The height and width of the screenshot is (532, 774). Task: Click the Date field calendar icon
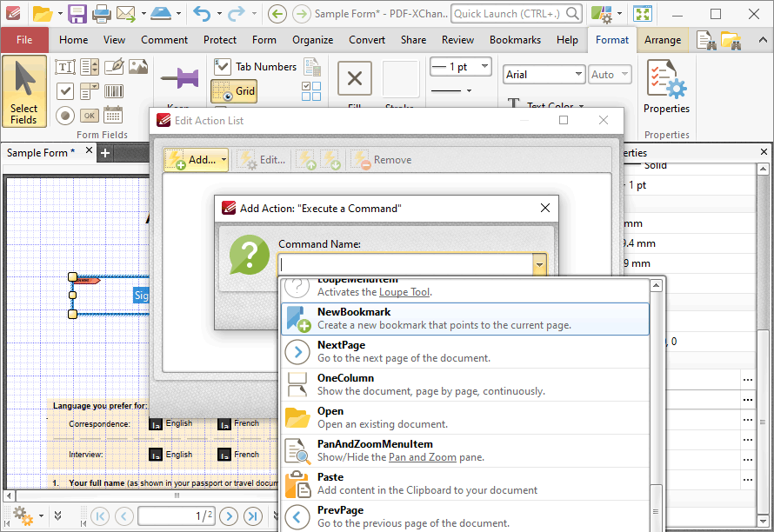114,116
